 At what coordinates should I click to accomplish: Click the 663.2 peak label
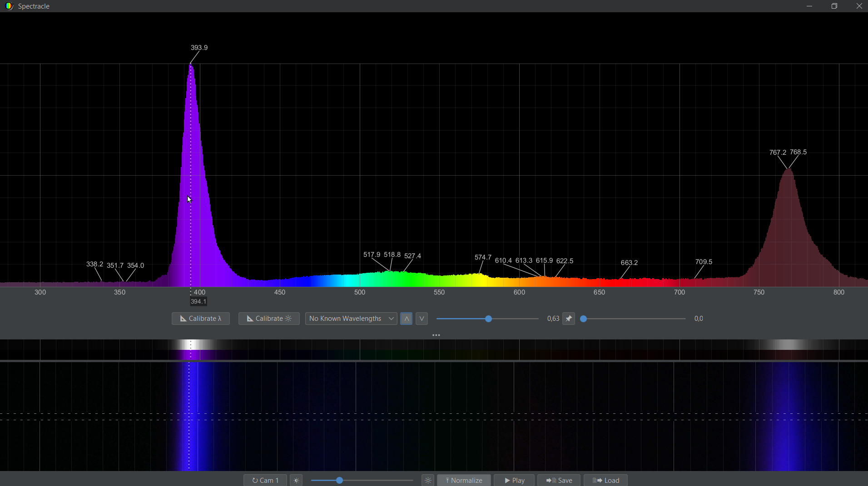coord(629,263)
